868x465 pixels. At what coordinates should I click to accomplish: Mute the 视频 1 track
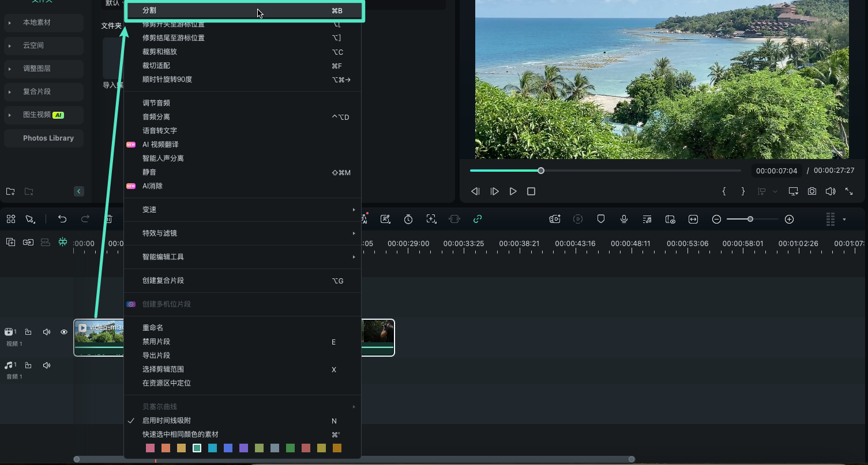pos(47,332)
